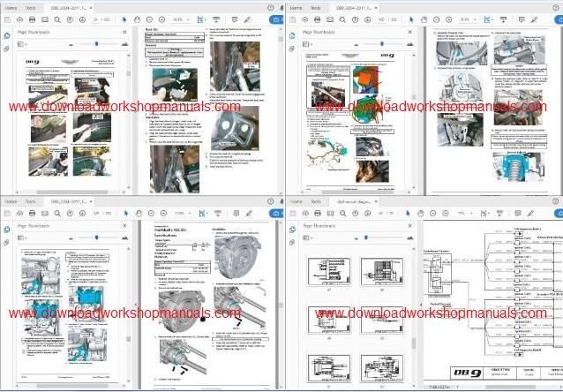Open thumbnail options menu in top-left panel
Viewport: 563px width, 392px height.
(22, 44)
